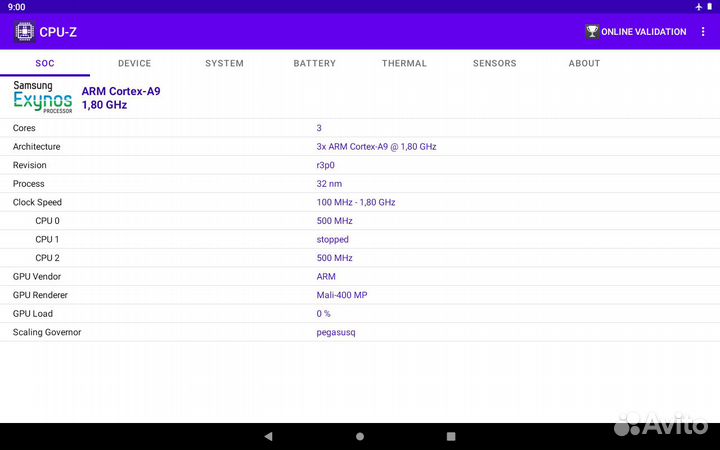Select the SOC tab

pyautogui.click(x=45, y=63)
